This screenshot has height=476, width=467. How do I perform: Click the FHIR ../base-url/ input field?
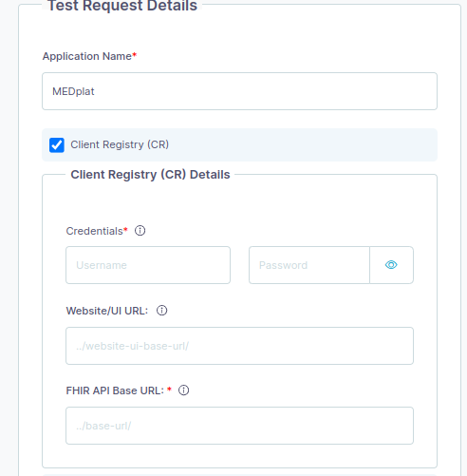tap(239, 426)
